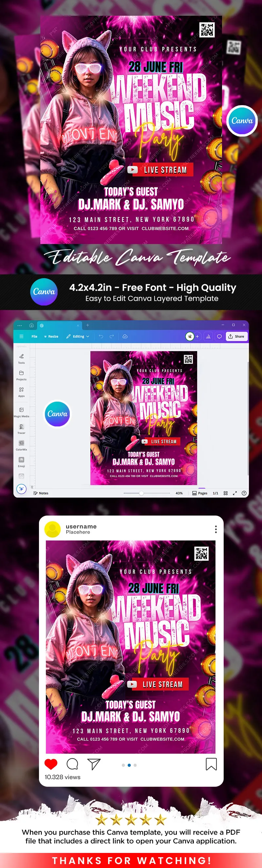Open the hamburger main menu in Canva

click(21, 336)
